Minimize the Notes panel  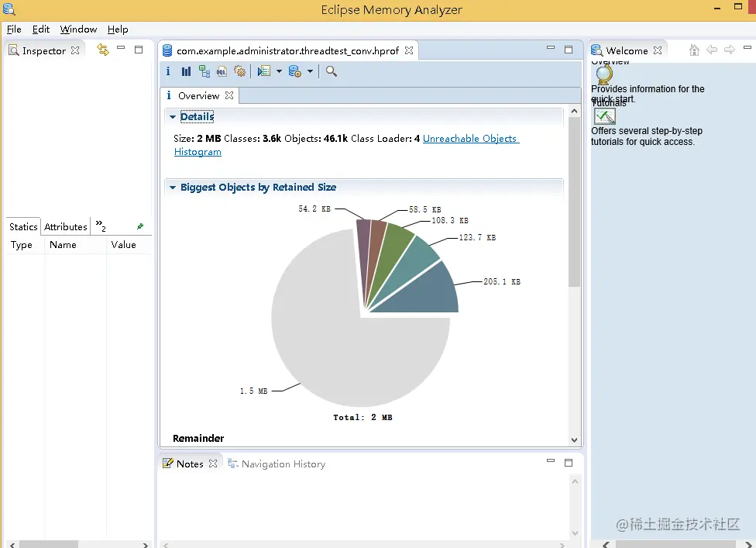coord(551,460)
